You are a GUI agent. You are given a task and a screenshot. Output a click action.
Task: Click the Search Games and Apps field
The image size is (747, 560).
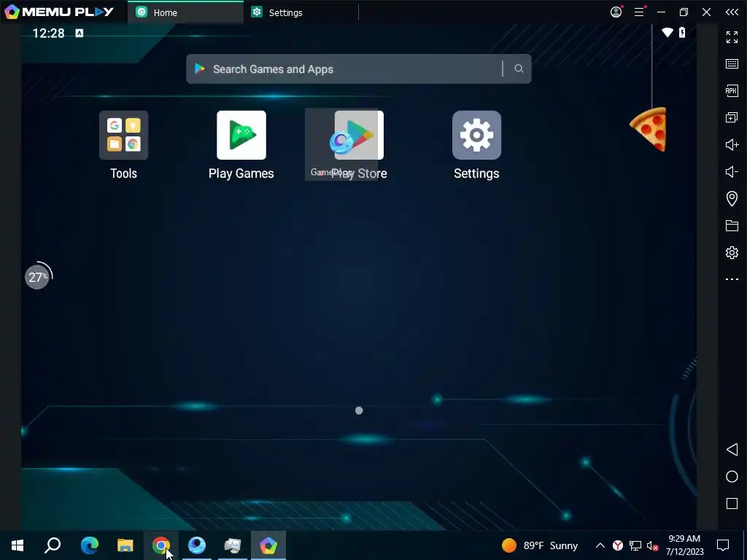tap(358, 69)
